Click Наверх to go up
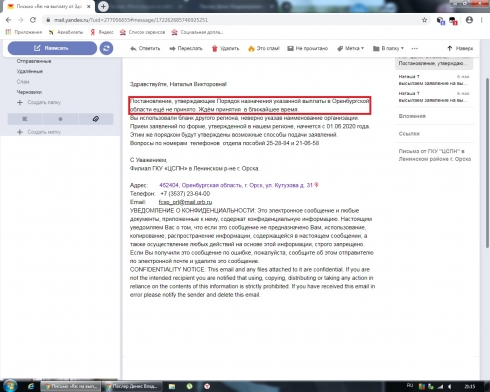 point(460,48)
